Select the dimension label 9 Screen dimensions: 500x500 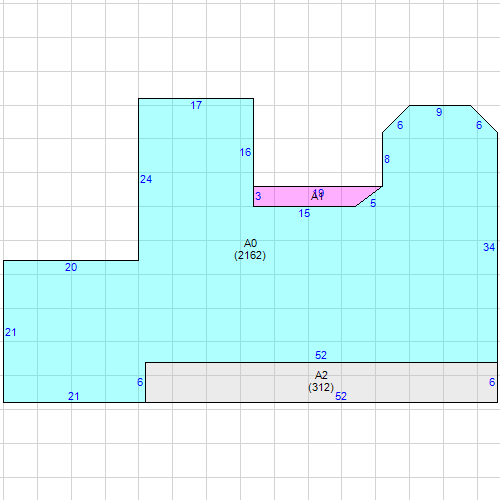(x=439, y=112)
